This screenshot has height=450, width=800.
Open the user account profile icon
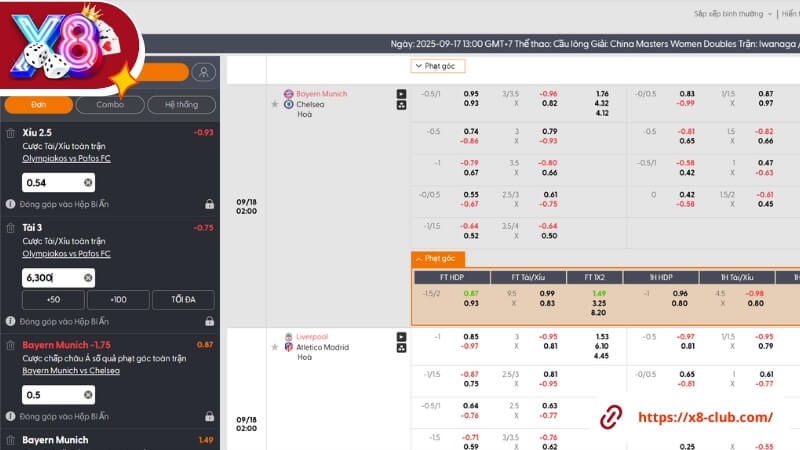[x=204, y=72]
